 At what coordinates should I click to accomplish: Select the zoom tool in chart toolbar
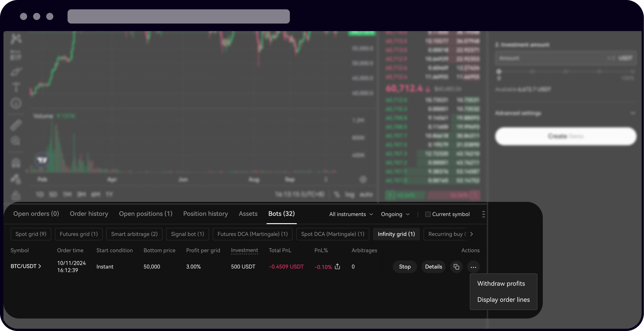(16, 141)
